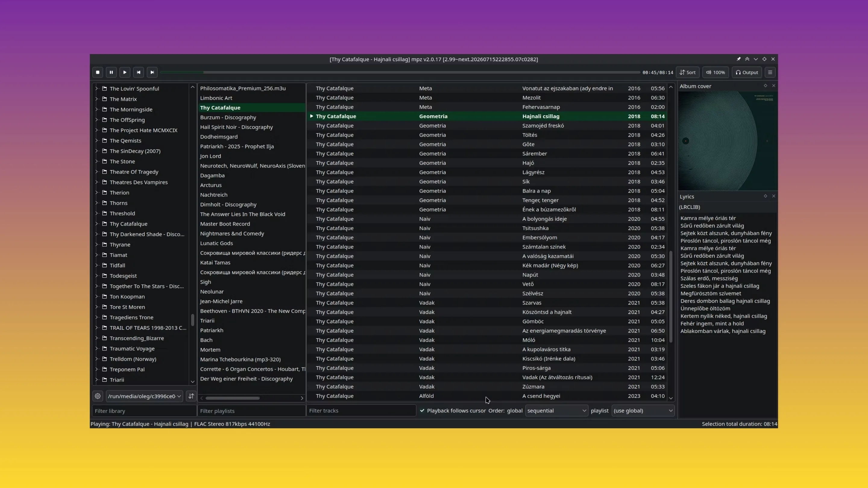Expand the Thy Catafalque library folder

point(96,224)
